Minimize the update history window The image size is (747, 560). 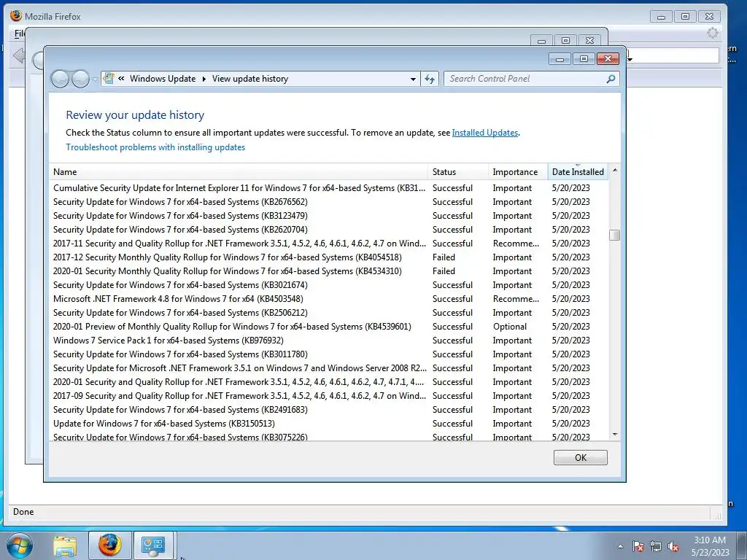click(560, 59)
